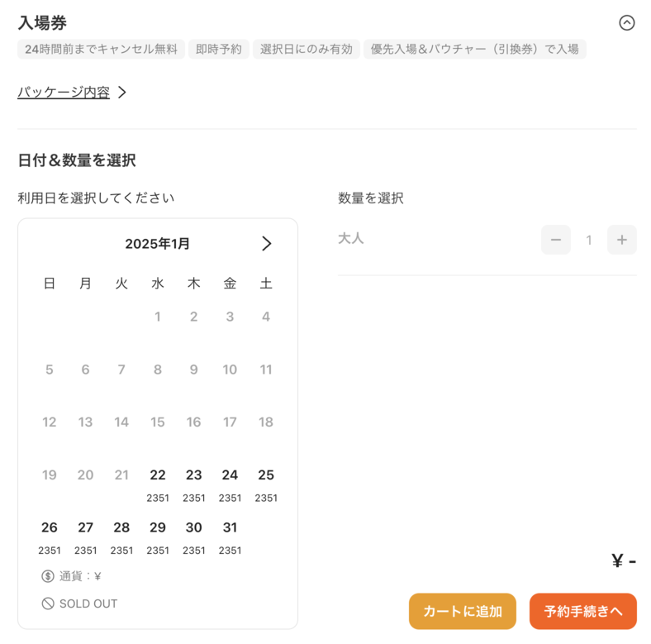Click the currency 通貨 dollar icon

click(48, 576)
